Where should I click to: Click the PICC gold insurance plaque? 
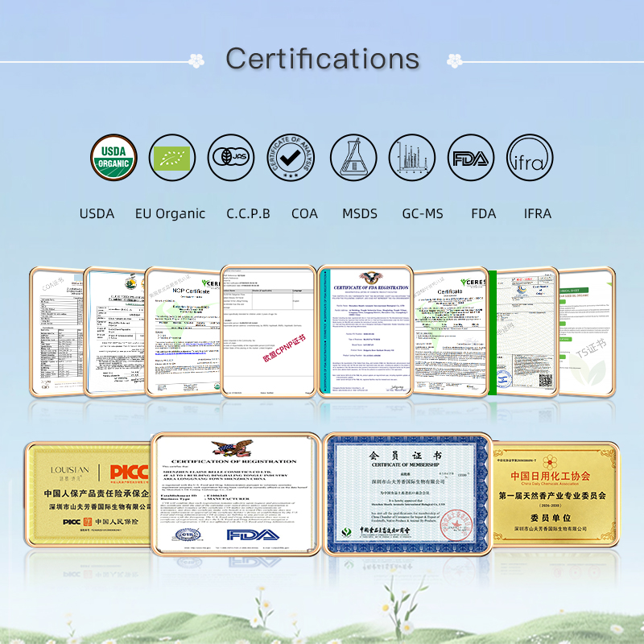coord(88,494)
